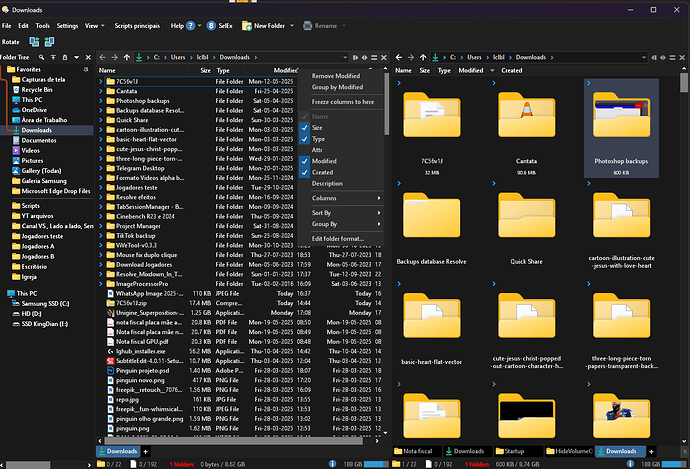Go forward in the left file pane

[x=114, y=57]
